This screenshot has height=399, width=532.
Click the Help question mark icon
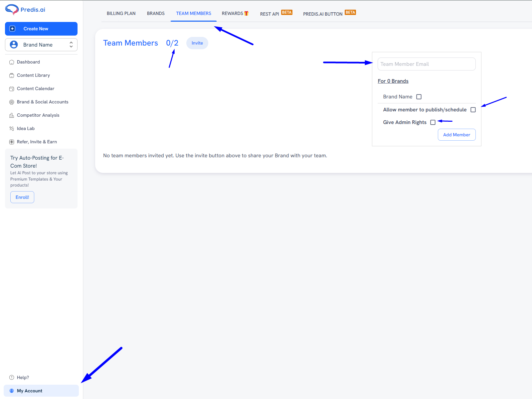click(12, 377)
